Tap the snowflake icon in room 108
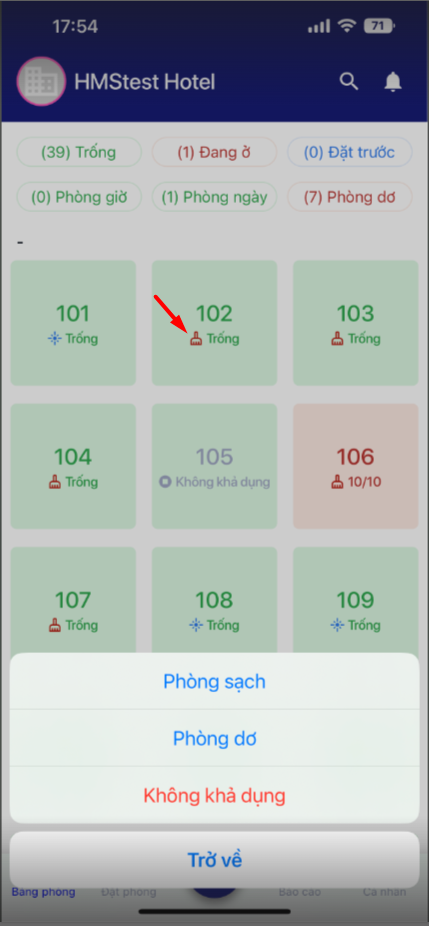 (x=196, y=625)
